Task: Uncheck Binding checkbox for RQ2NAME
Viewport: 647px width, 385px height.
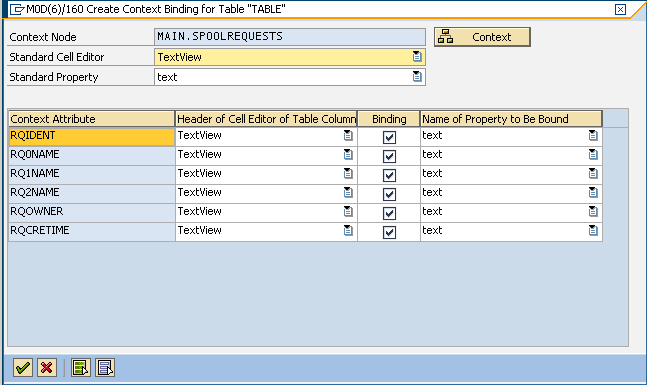Action: (x=389, y=194)
